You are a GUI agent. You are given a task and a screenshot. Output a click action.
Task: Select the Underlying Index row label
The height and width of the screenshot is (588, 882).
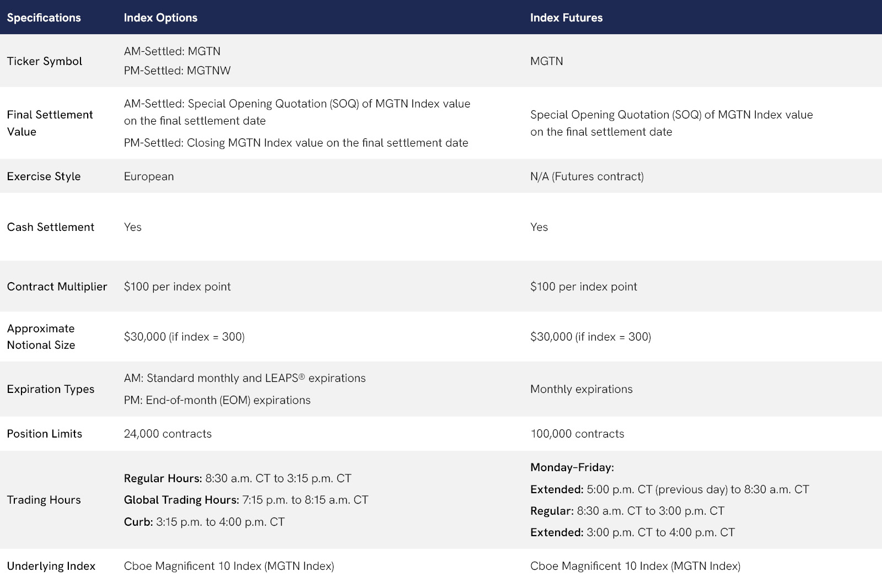click(51, 566)
